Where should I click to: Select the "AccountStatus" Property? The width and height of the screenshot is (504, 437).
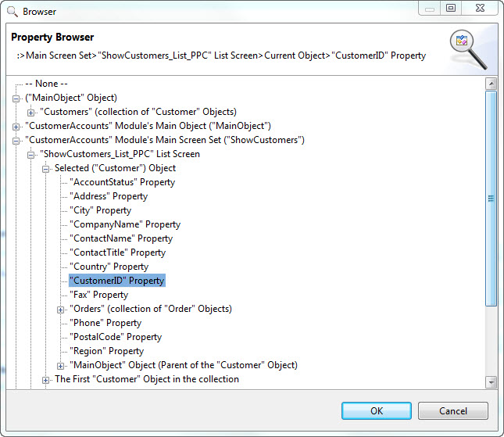(x=122, y=182)
